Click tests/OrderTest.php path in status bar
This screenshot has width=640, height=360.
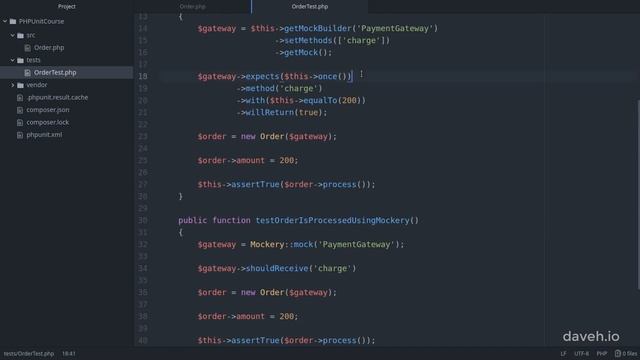pos(29,353)
